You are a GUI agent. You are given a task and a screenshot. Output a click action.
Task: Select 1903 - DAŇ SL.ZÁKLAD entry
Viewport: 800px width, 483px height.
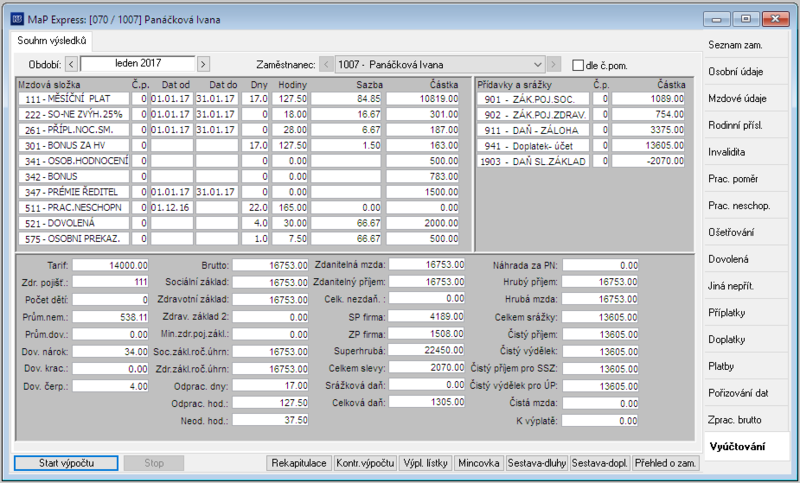(581, 161)
